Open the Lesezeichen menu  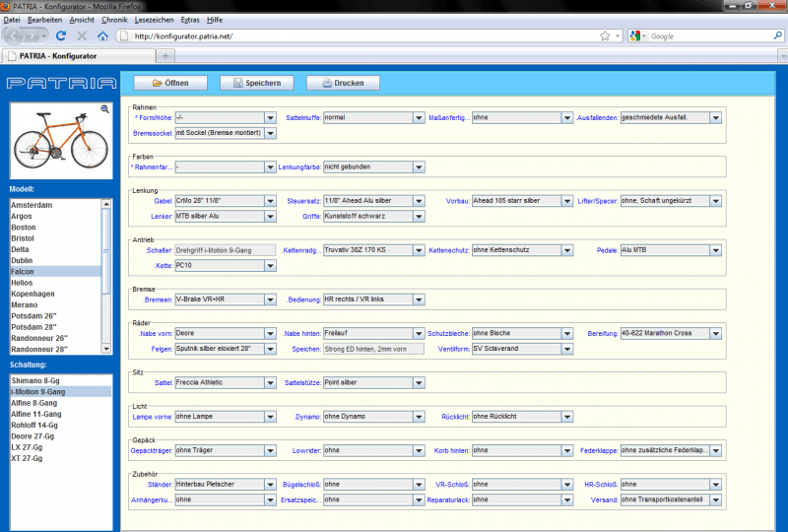(154, 20)
